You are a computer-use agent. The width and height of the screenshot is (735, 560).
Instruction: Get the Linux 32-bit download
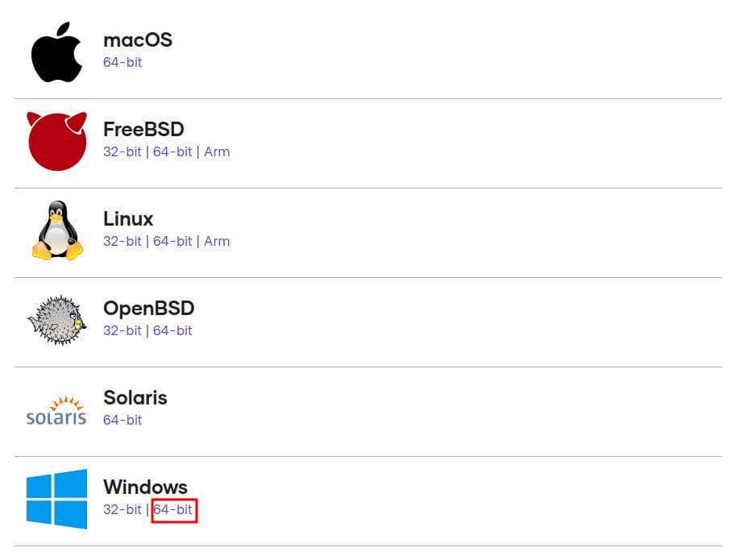coord(122,241)
